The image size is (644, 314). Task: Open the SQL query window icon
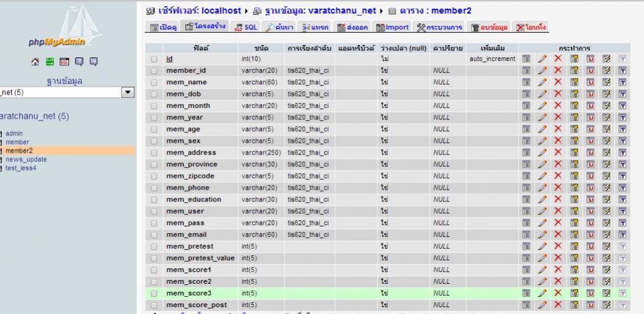[65, 62]
